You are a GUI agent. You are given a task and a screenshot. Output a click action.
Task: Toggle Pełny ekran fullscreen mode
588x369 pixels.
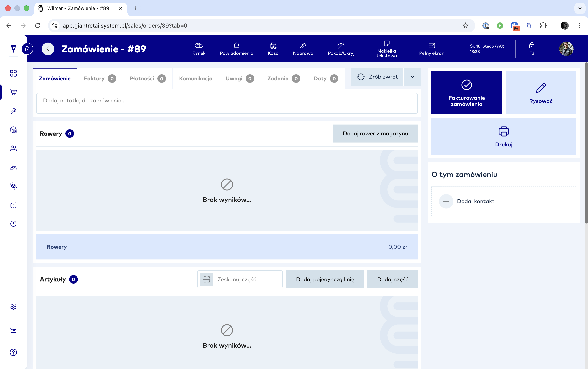tap(431, 49)
